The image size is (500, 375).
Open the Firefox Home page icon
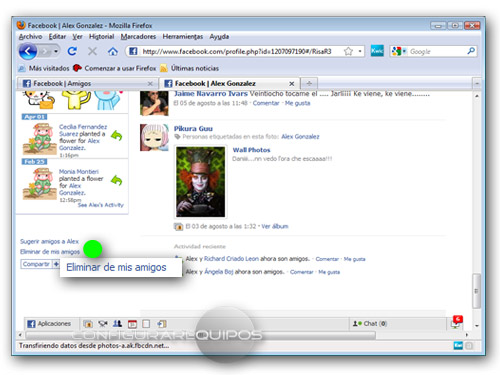click(113, 51)
